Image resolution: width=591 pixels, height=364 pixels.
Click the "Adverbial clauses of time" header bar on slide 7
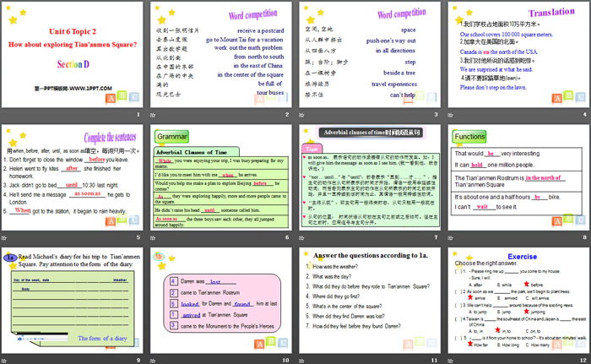[367, 132]
